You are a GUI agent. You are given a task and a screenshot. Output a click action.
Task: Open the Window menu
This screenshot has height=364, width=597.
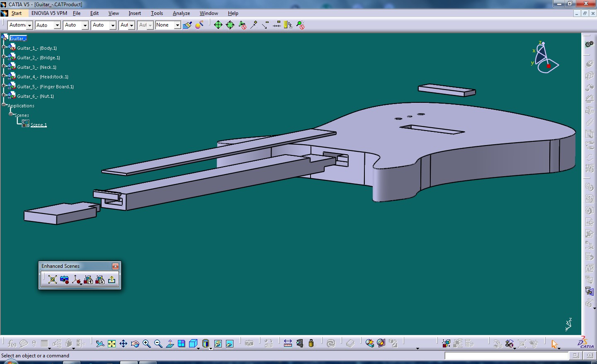(x=209, y=13)
